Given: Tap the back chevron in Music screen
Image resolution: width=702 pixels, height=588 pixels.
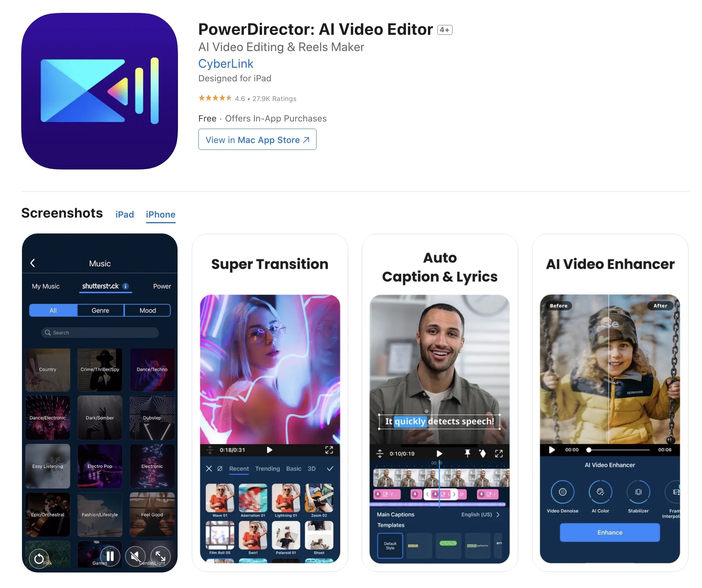Looking at the screenshot, I should 33,263.
